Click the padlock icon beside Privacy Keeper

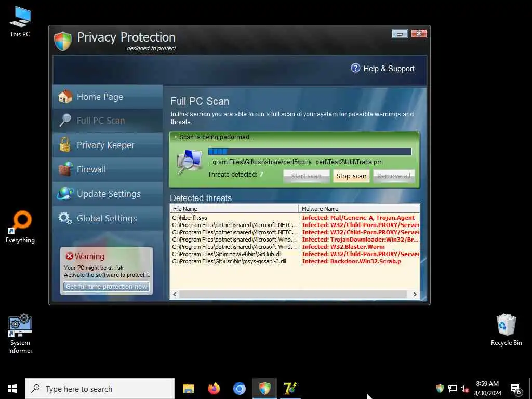(x=65, y=144)
